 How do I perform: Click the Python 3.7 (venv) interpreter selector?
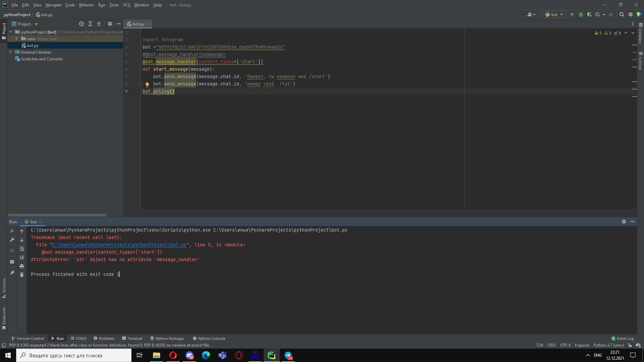click(608, 345)
